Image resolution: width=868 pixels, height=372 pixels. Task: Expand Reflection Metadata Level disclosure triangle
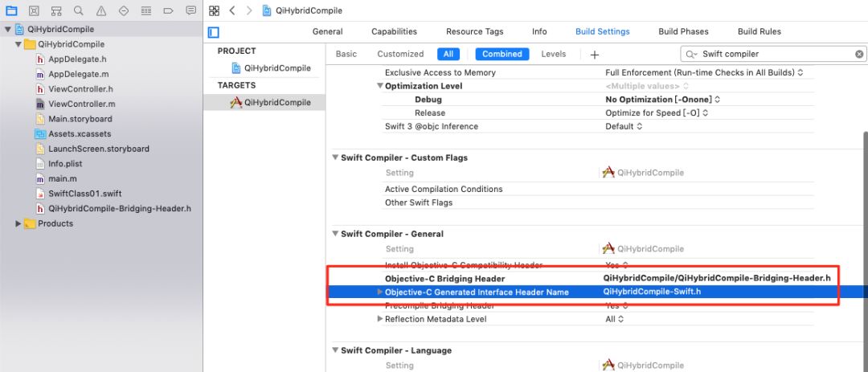[x=379, y=319]
